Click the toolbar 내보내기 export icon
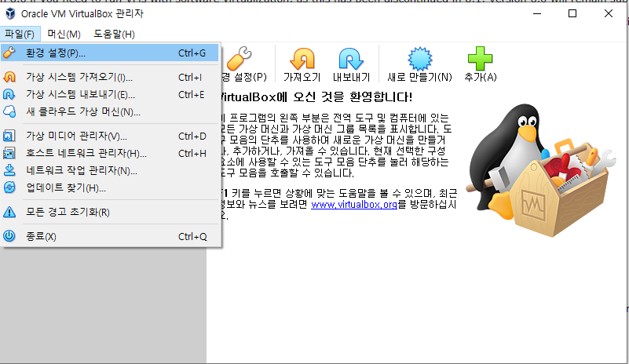Image resolution: width=629 pixels, height=364 pixels. coord(351,59)
